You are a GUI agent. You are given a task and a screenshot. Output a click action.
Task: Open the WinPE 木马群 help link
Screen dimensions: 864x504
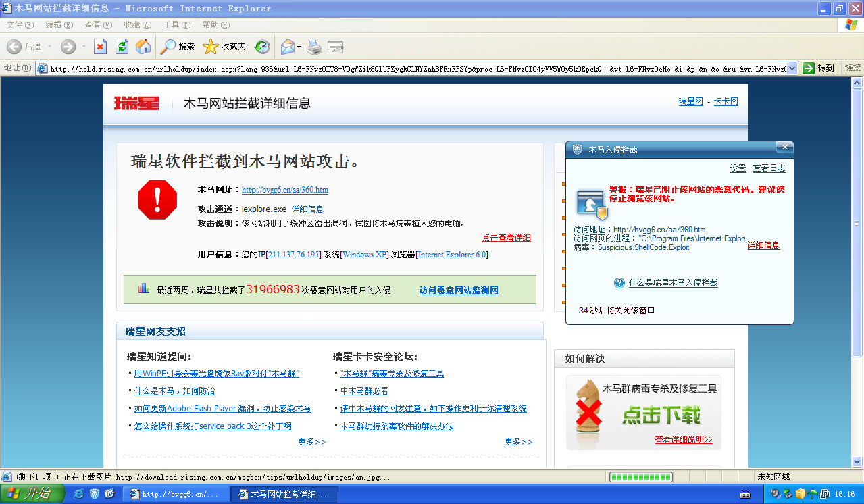[x=217, y=374]
